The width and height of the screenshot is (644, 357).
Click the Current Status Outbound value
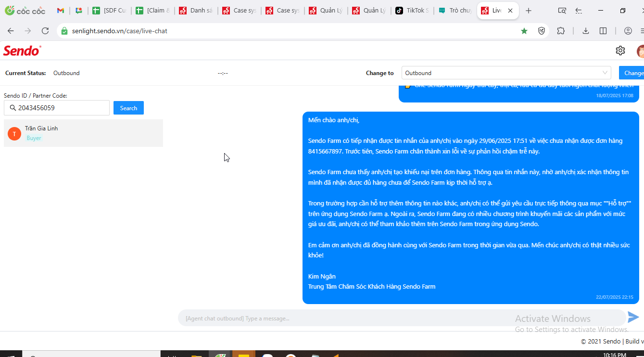66,73
